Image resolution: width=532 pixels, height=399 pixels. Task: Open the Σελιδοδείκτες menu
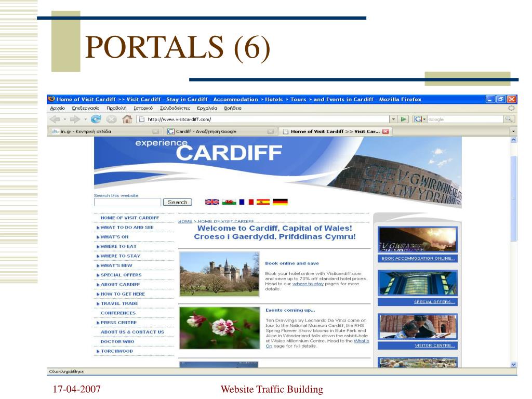point(175,108)
